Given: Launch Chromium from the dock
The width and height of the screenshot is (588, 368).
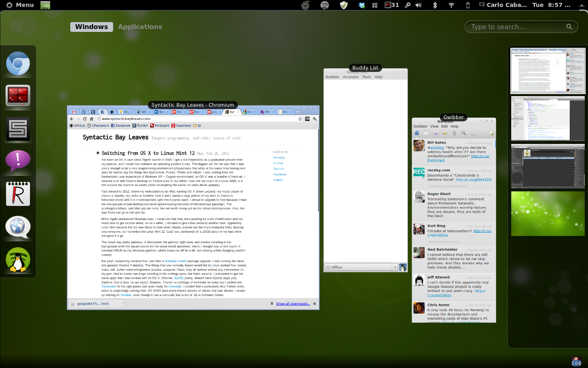Looking at the screenshot, I should click(18, 64).
